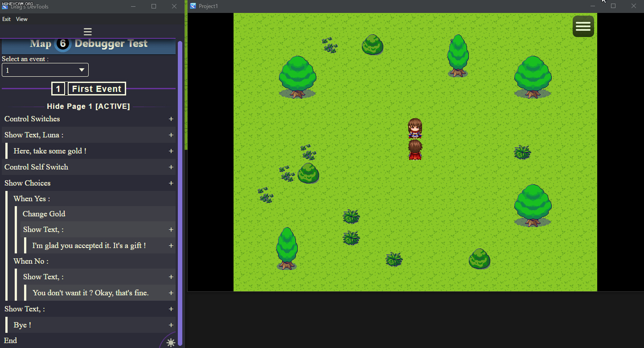Click plus beside 'You don't want it ?'
The height and width of the screenshot is (348, 644).
click(171, 293)
